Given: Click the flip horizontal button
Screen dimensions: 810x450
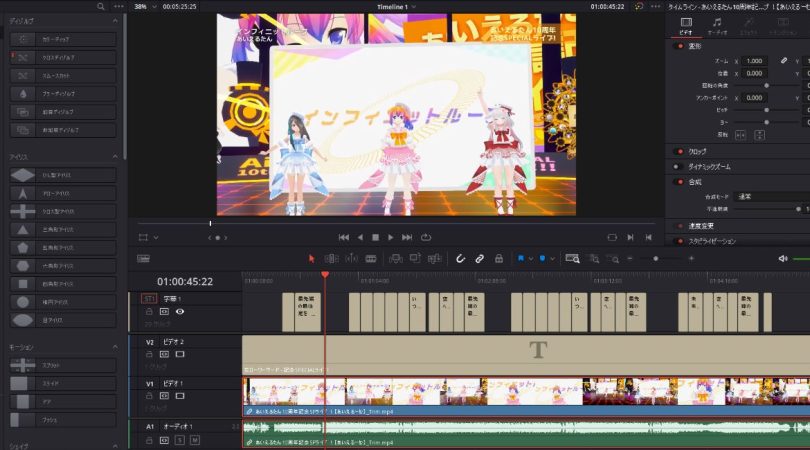Looking at the screenshot, I should [x=740, y=135].
